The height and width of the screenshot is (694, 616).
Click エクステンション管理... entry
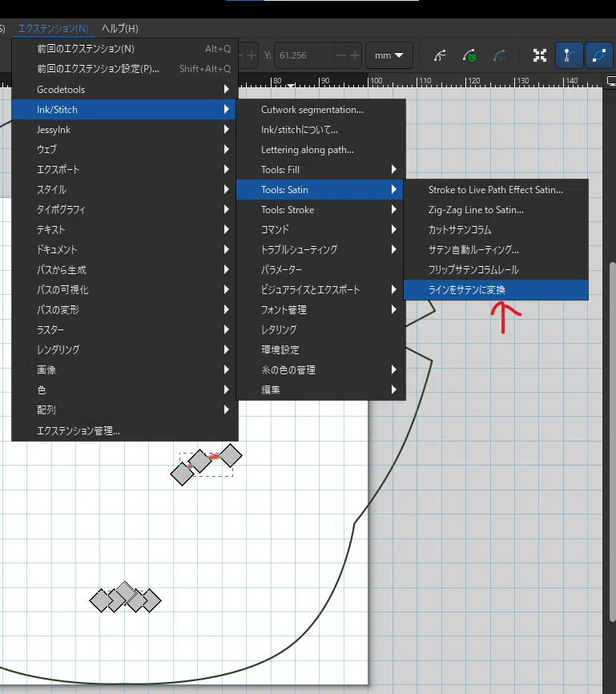pos(125,430)
